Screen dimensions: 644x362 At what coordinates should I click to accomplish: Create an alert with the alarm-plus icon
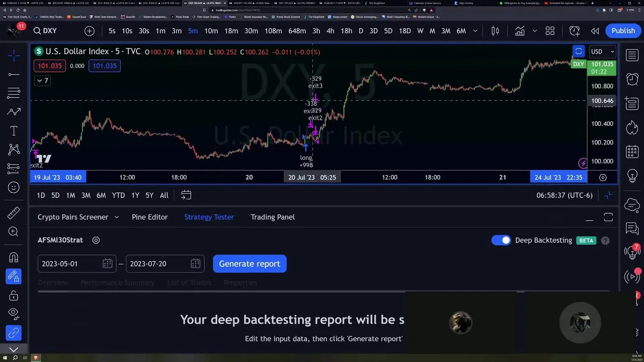coord(575,31)
